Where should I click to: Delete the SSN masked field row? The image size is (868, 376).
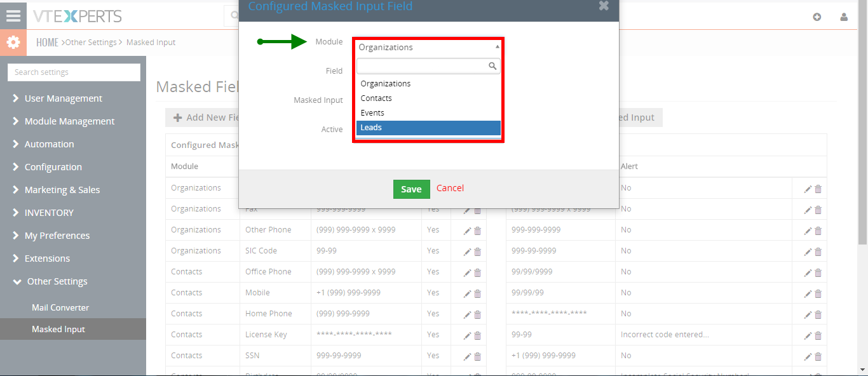tap(478, 357)
